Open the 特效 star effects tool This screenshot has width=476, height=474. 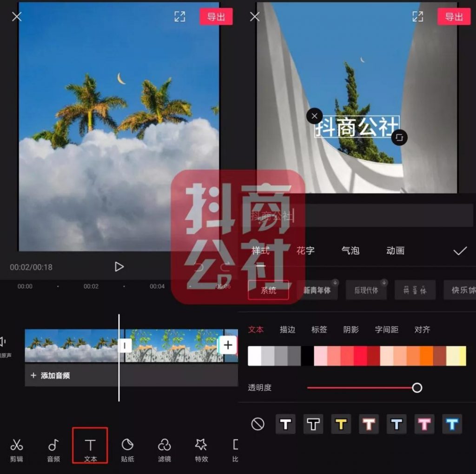click(x=201, y=450)
